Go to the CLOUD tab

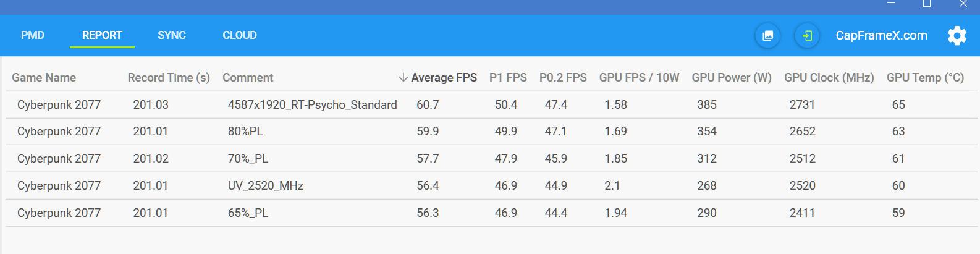(240, 35)
